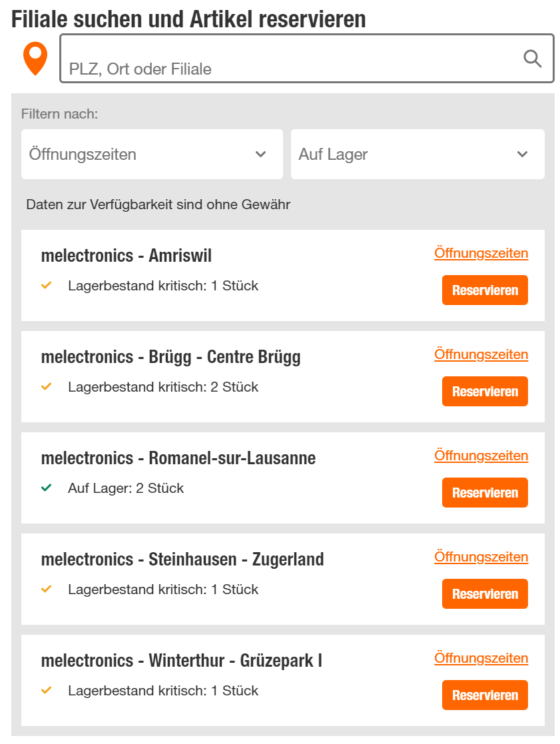The image size is (560, 744).
Task: Select the melectronics - Steinhausen - Zugerland title
Action: pos(182,559)
